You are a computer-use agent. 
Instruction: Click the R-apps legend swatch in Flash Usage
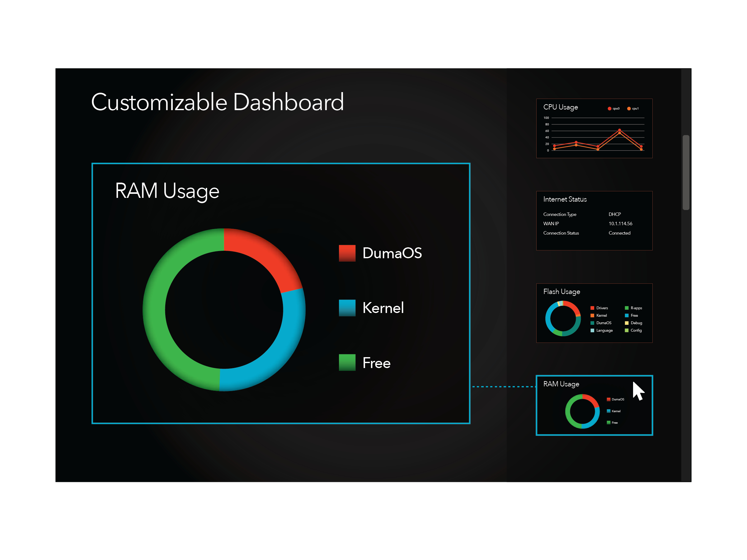(627, 308)
